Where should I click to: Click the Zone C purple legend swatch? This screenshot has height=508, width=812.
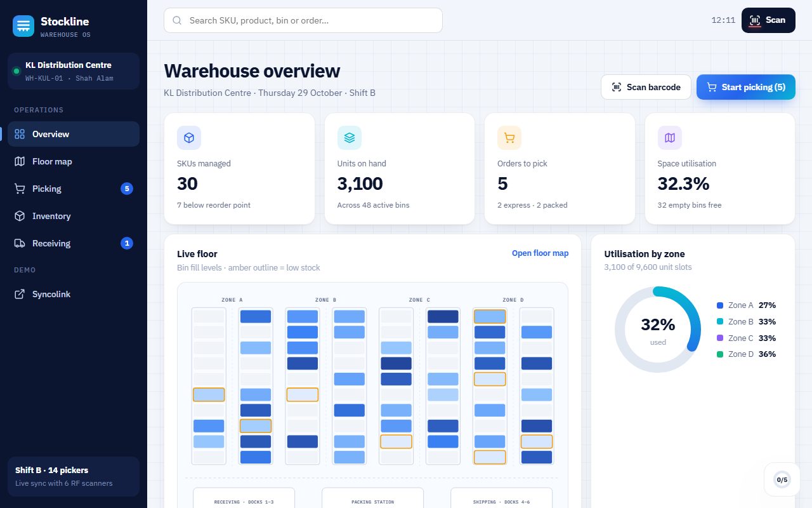tap(720, 338)
